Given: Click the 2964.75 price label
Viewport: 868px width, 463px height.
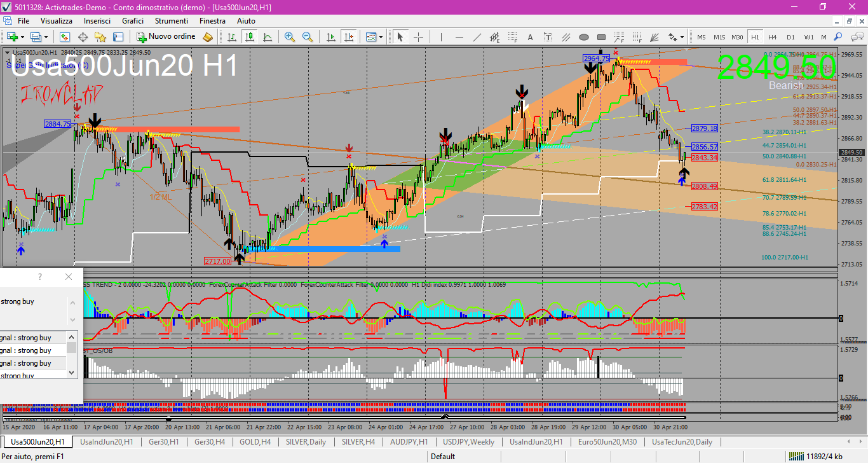Looking at the screenshot, I should click(x=597, y=59).
